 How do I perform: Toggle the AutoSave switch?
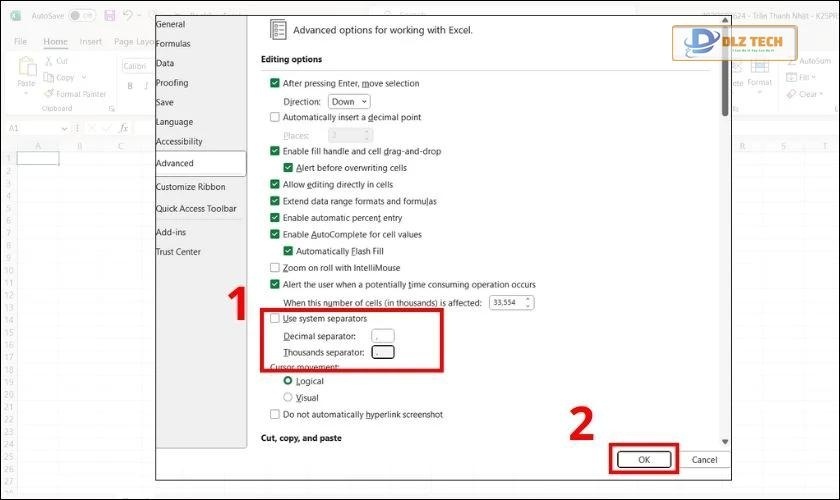pyautogui.click(x=82, y=17)
